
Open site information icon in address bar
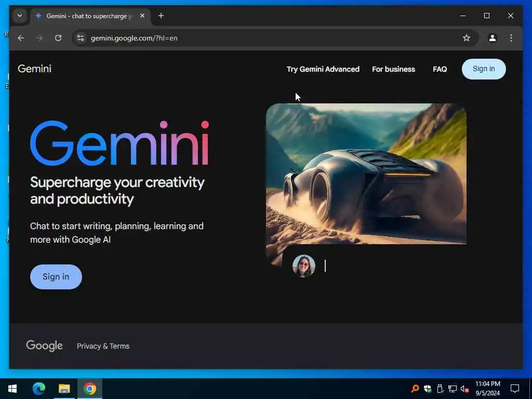click(x=81, y=38)
